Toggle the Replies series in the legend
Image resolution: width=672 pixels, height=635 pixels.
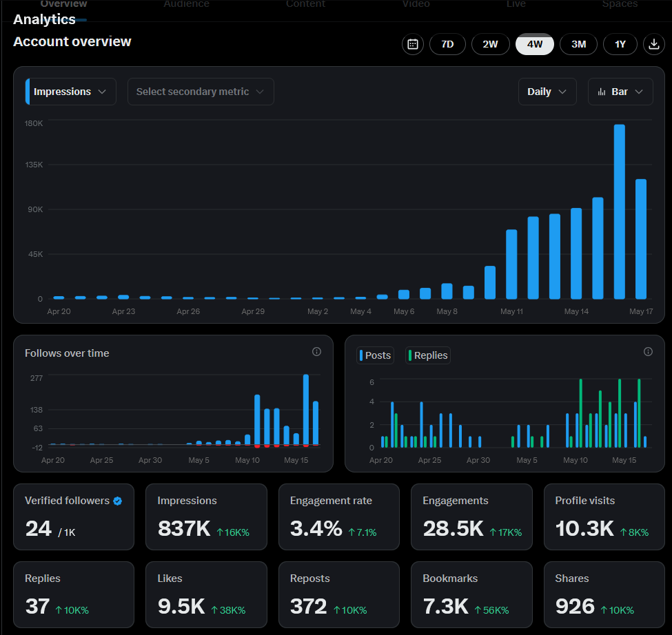pyautogui.click(x=428, y=355)
